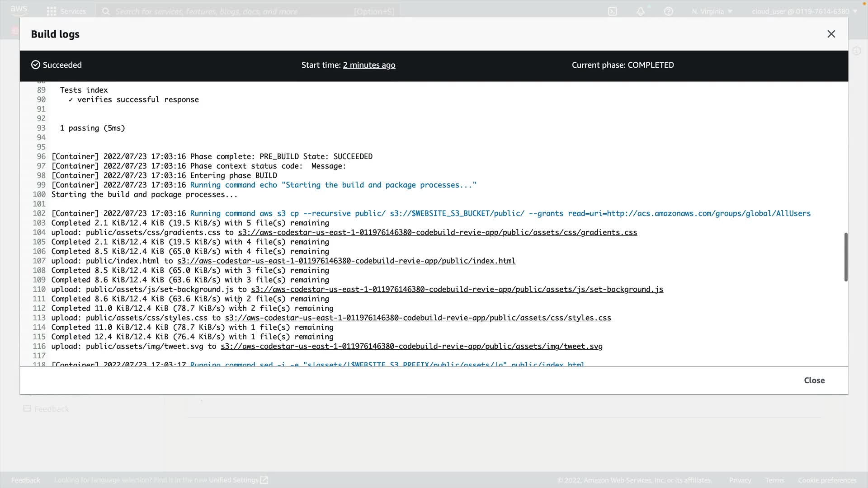Open the CloudShell terminal icon
Image resolution: width=868 pixels, height=488 pixels.
click(x=613, y=11)
